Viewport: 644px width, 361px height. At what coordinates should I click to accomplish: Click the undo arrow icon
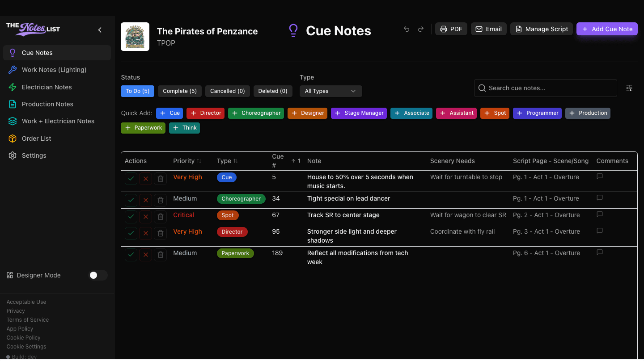(407, 29)
